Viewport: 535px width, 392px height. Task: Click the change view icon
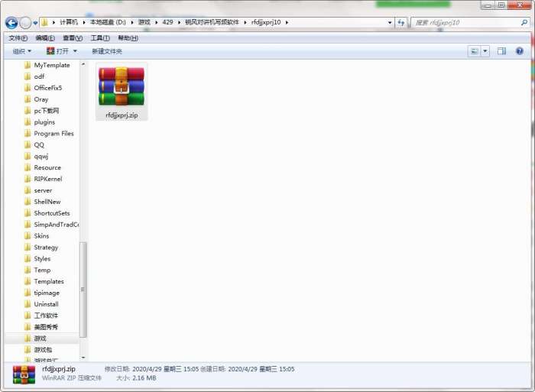click(x=475, y=51)
